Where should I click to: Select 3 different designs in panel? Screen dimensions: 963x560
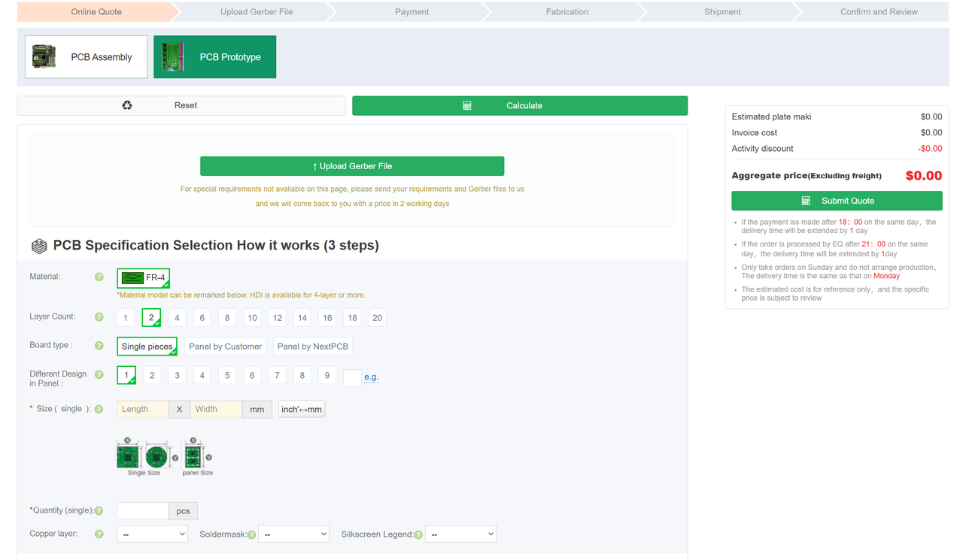[177, 375]
